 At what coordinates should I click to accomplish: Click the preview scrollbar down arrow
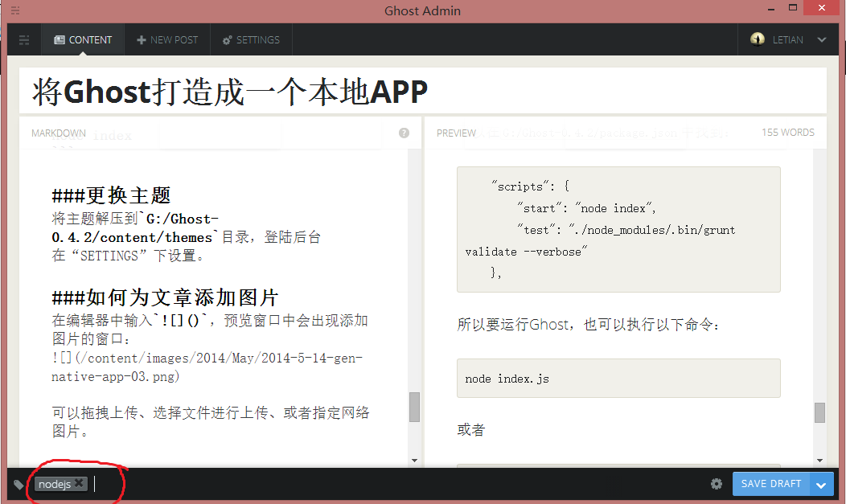pos(819,461)
